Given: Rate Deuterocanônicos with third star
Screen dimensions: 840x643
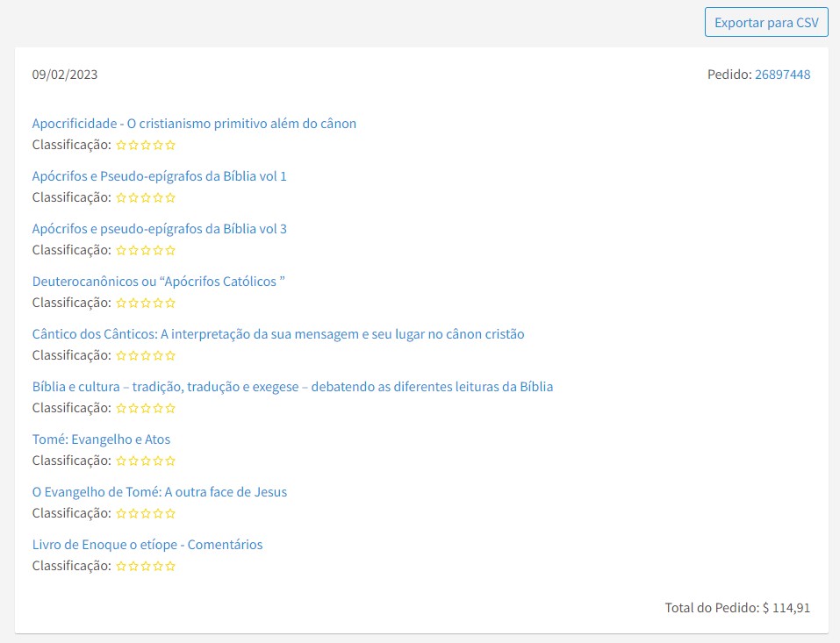Looking at the screenshot, I should coord(146,303).
